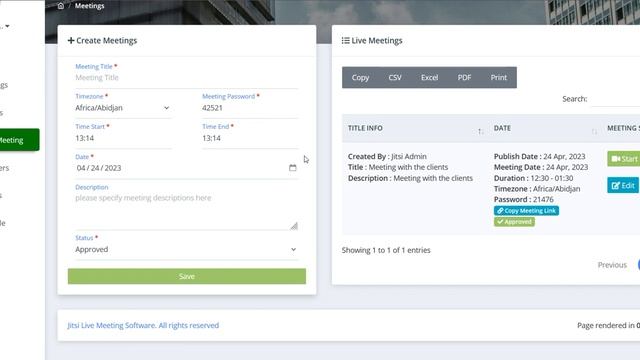The image size is (640, 360).
Task: Open the Jitsi Live Meeting Software footer link
Action: (143, 325)
